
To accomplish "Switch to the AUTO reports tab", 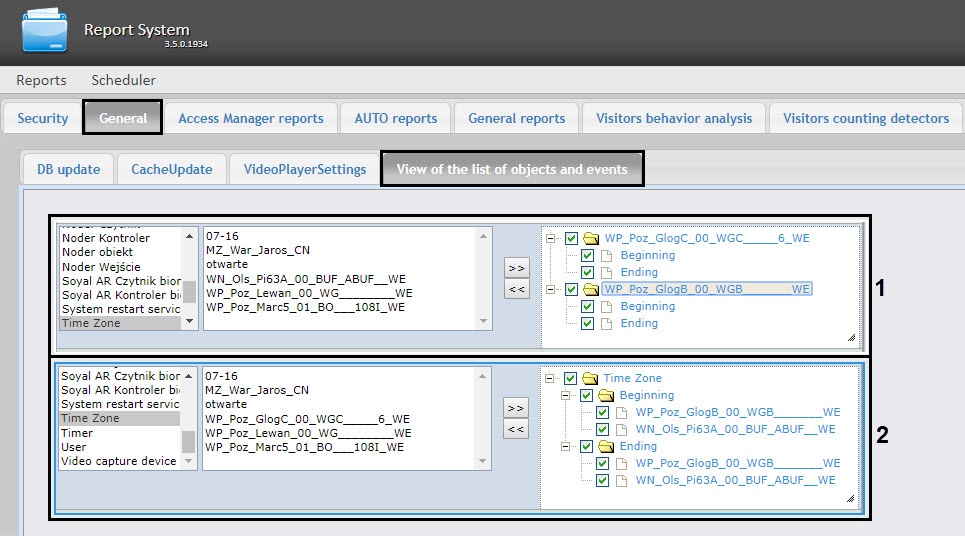I will [x=395, y=118].
